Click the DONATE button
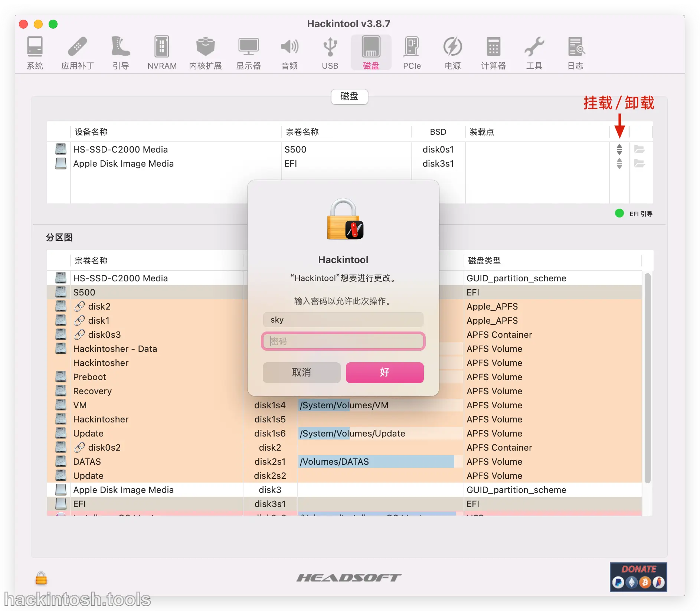 click(638, 577)
